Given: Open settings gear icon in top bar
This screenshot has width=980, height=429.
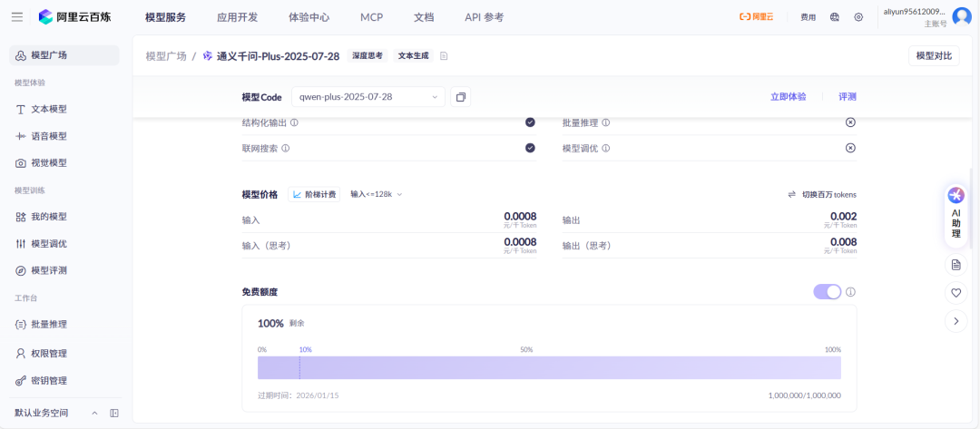Looking at the screenshot, I should coord(858,17).
